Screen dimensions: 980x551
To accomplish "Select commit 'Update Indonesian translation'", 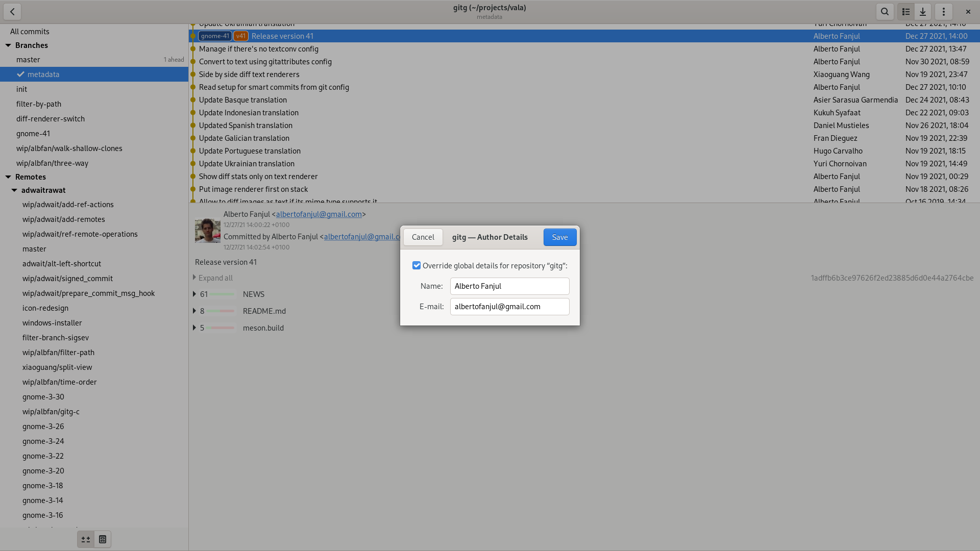I will [584, 113].
